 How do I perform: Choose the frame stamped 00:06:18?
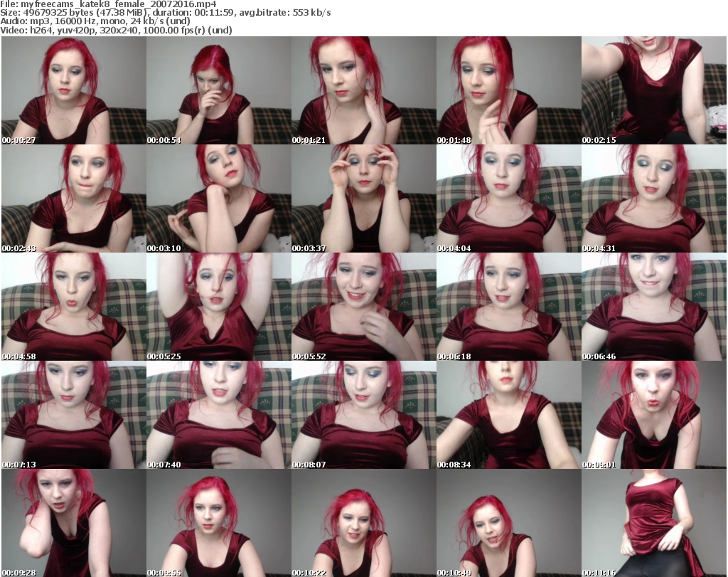pos(509,307)
